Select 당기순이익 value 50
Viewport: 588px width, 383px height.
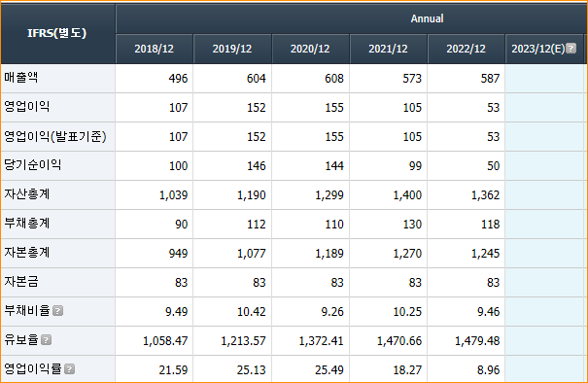click(x=493, y=166)
